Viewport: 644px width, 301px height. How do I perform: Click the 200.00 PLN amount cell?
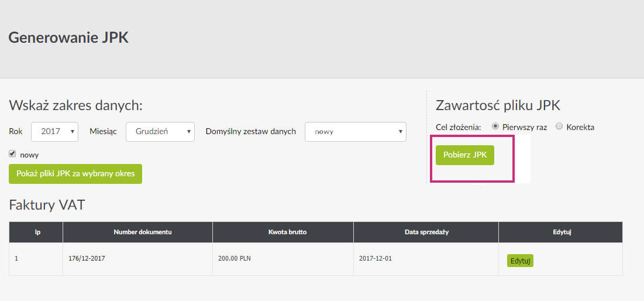pos(234,258)
